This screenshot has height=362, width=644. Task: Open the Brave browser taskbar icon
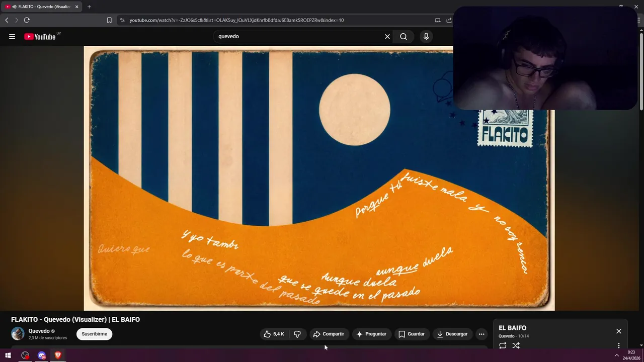coord(58,355)
